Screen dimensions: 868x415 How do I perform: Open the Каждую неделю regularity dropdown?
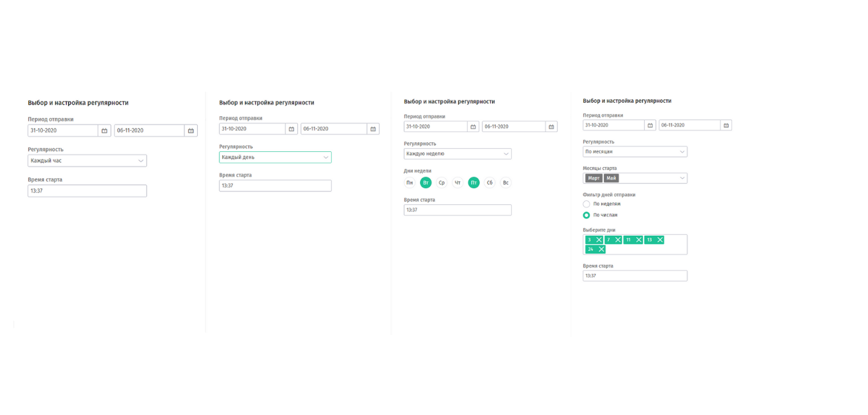[x=458, y=154]
